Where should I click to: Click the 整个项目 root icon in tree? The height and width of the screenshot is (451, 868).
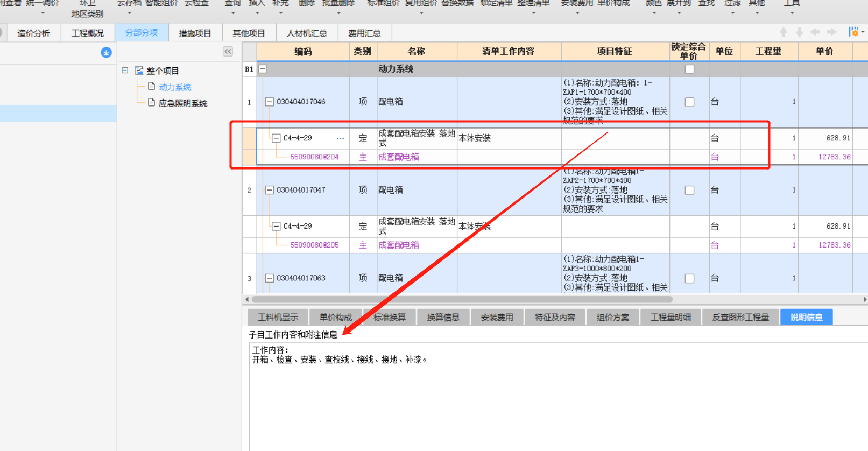tap(139, 71)
